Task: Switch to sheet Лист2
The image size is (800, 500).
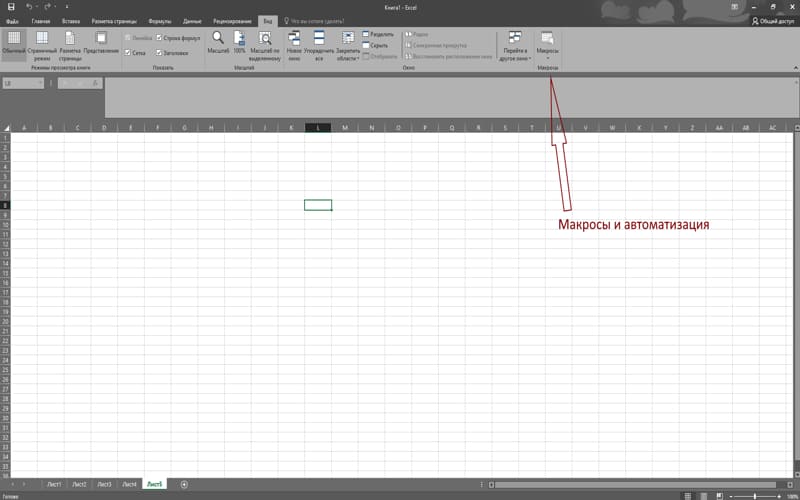Action: pyautogui.click(x=79, y=484)
